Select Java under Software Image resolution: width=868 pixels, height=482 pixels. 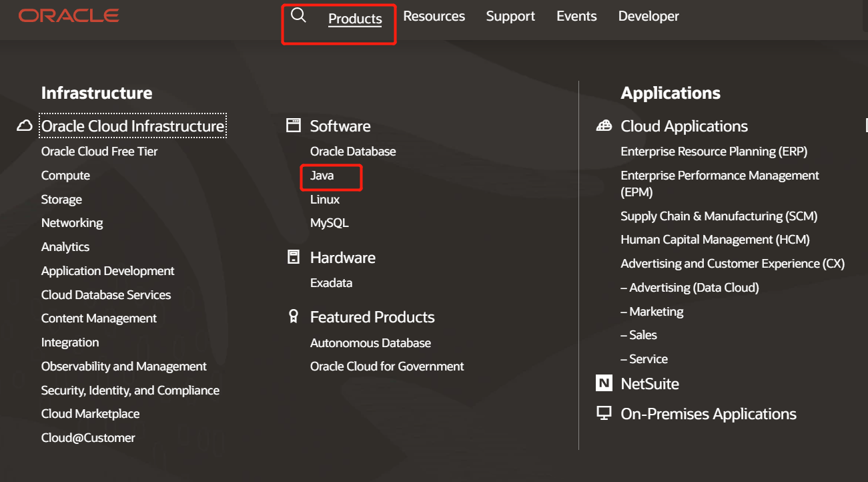(322, 176)
